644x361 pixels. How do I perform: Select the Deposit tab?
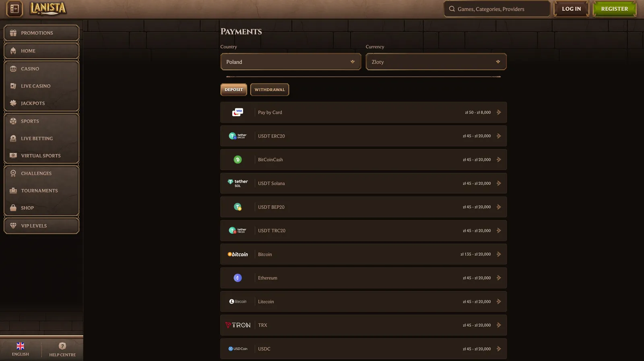(x=234, y=89)
